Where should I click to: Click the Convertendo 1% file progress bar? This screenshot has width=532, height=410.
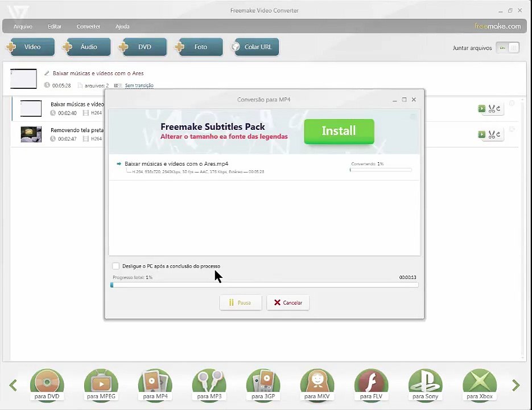click(x=381, y=170)
